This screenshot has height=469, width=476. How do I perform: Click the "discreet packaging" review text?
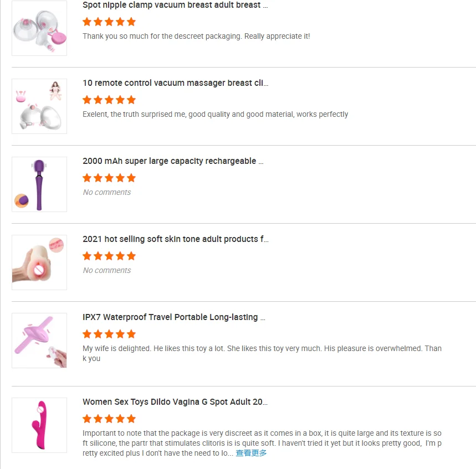tap(196, 37)
